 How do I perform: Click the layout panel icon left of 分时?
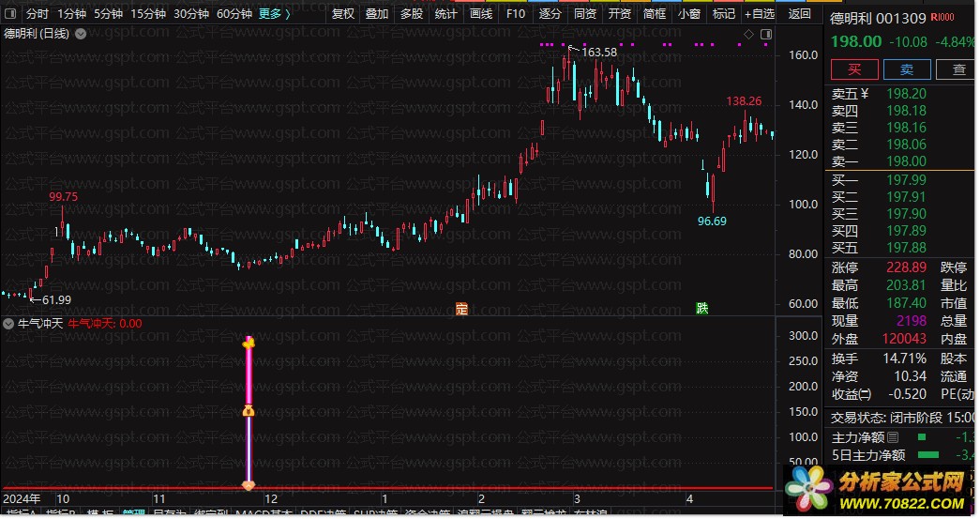[x=10, y=13]
